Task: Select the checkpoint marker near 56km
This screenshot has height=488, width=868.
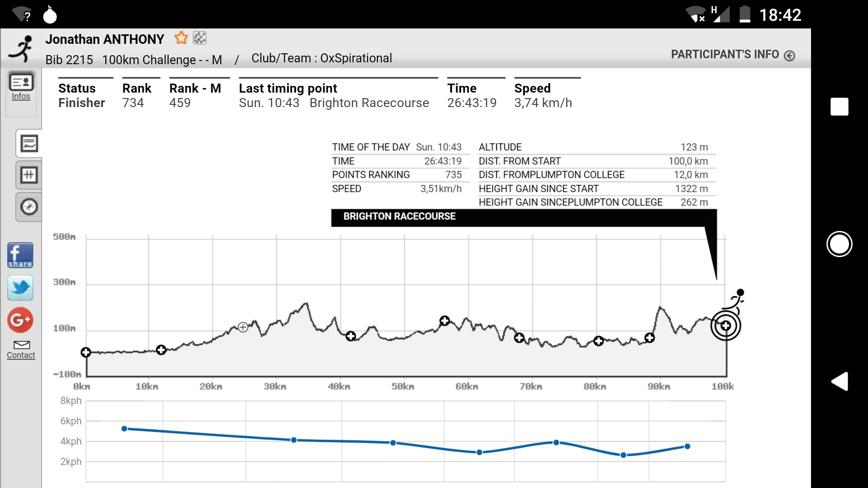Action: tap(445, 321)
